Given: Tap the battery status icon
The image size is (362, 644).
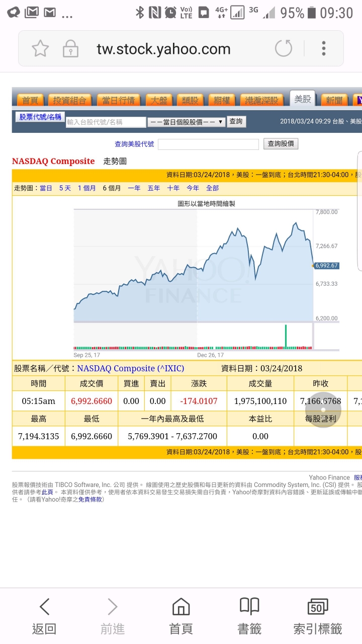Looking at the screenshot, I should coord(312,13).
